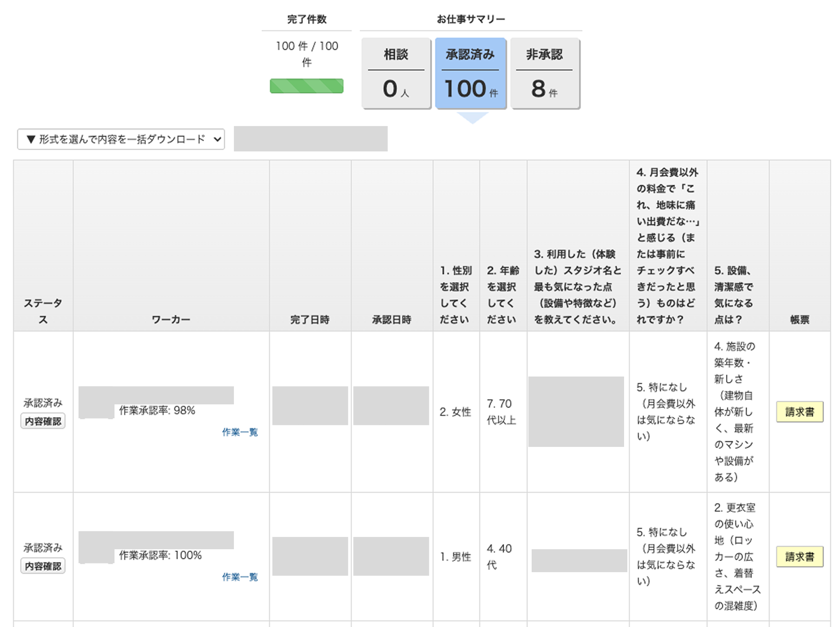
Task: Click the ステータス column header
Action: pyautogui.click(x=43, y=311)
